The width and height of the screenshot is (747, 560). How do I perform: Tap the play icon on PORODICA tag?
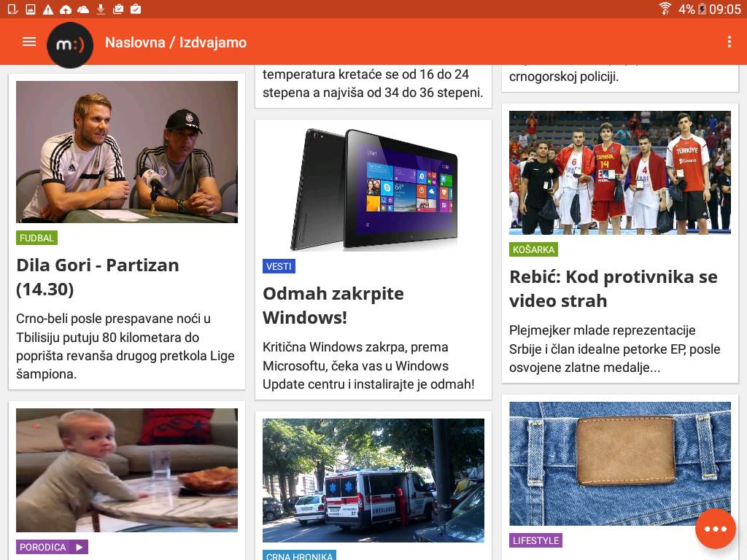click(x=80, y=547)
